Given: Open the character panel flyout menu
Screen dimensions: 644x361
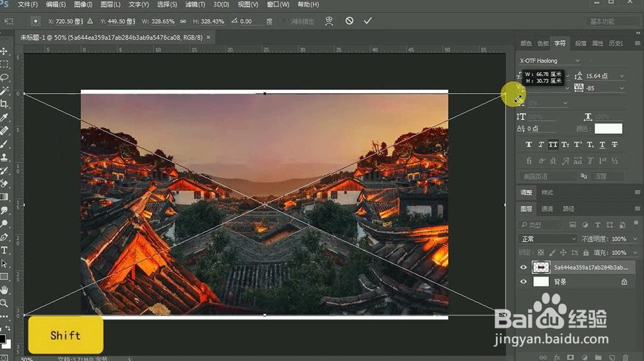Looking at the screenshot, I should pyautogui.click(x=637, y=43).
